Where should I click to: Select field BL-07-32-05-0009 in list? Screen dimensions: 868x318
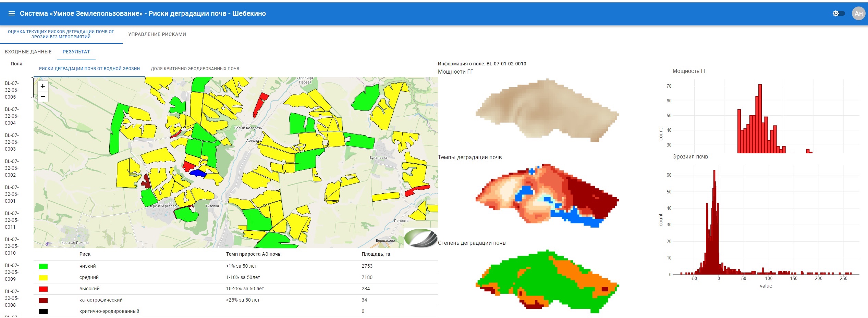[x=12, y=272]
